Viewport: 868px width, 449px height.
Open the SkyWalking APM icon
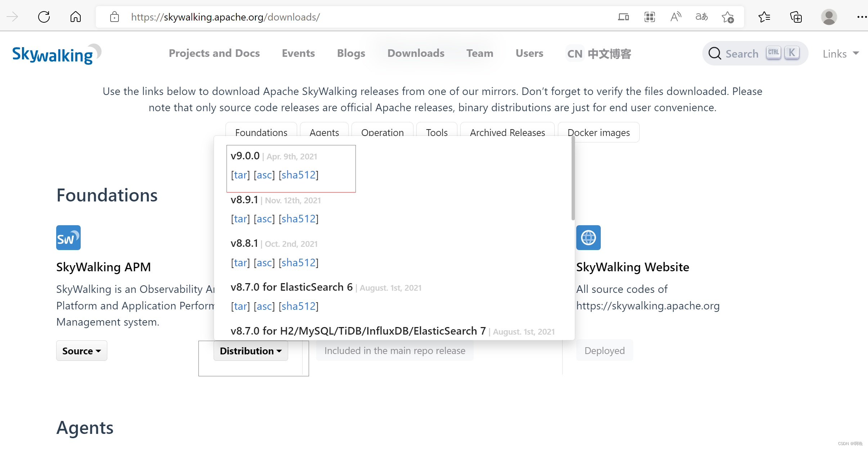coord(68,237)
